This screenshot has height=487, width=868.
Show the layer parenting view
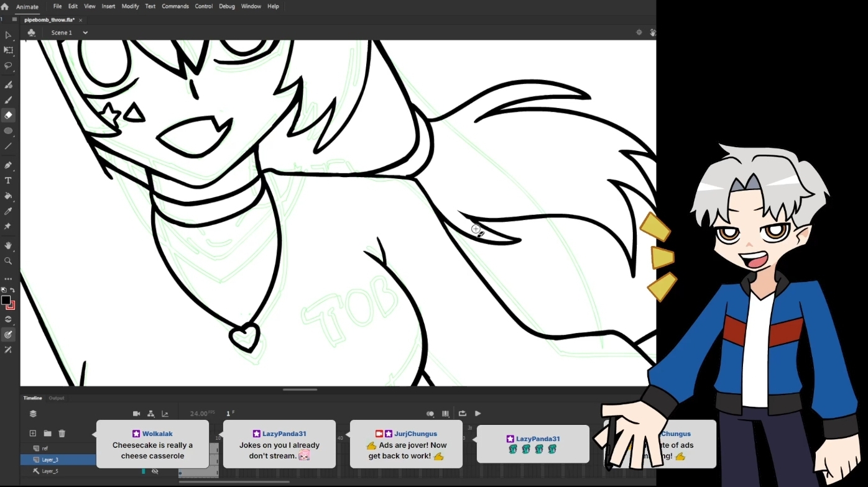pyautogui.click(x=151, y=414)
